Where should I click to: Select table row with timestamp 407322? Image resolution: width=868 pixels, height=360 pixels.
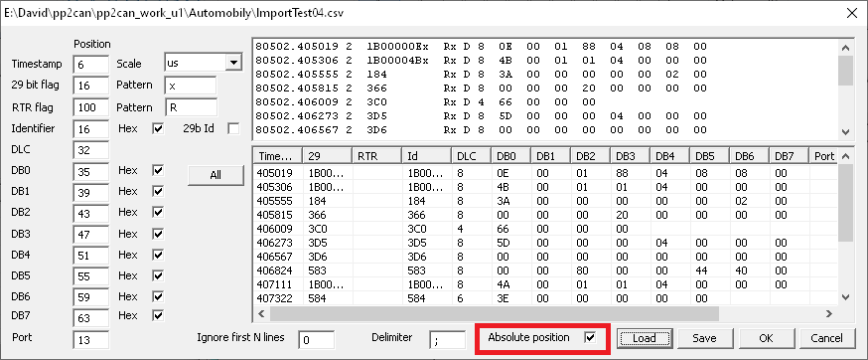coord(546,298)
